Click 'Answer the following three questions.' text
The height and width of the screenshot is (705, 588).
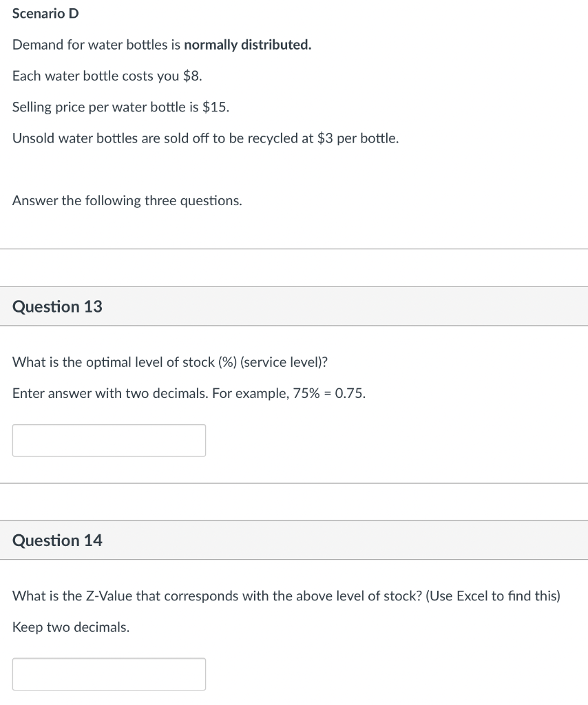pos(127,200)
